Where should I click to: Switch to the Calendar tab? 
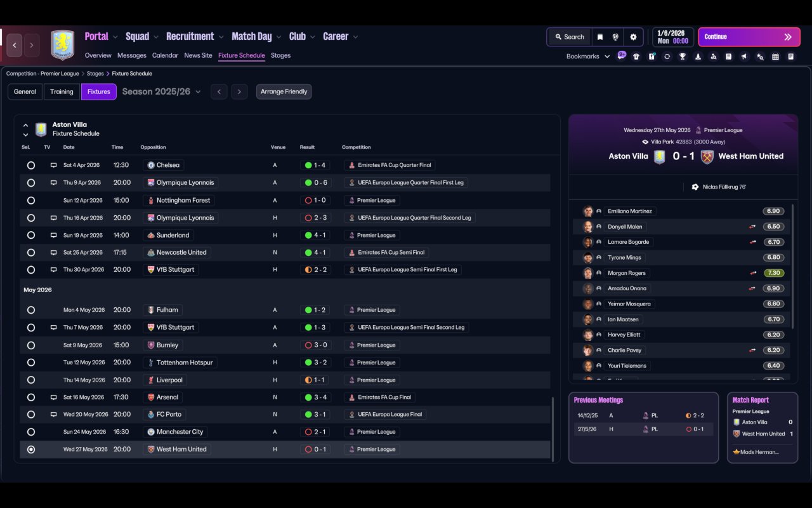[165, 55]
